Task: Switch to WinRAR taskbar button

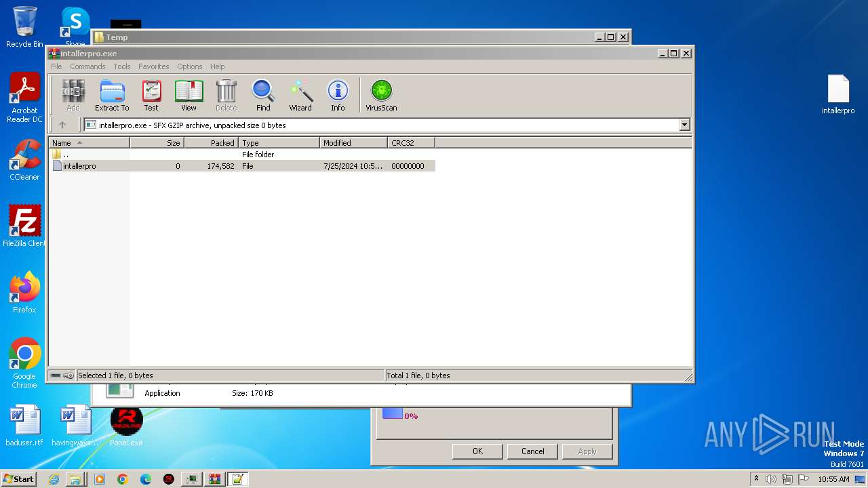Action: click(215, 479)
